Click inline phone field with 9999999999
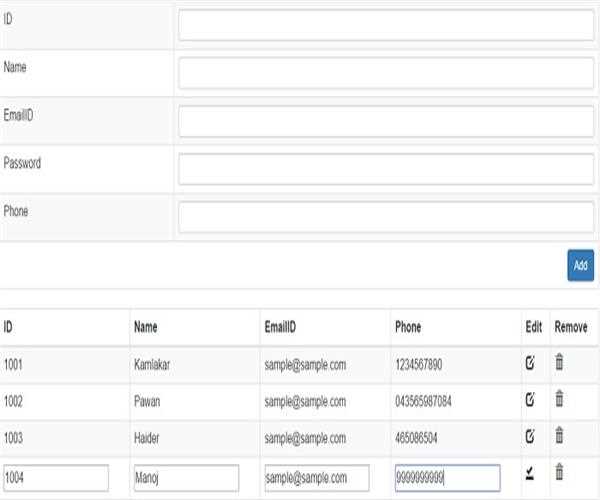The image size is (600, 500). tap(447, 478)
